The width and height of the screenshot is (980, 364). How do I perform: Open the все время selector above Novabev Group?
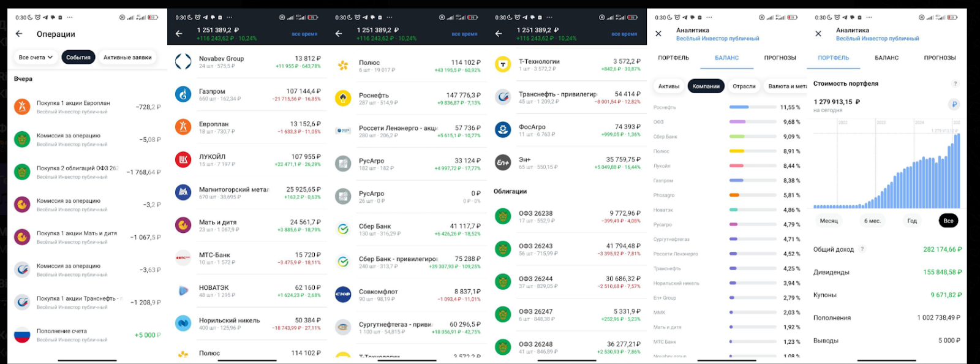(x=304, y=34)
